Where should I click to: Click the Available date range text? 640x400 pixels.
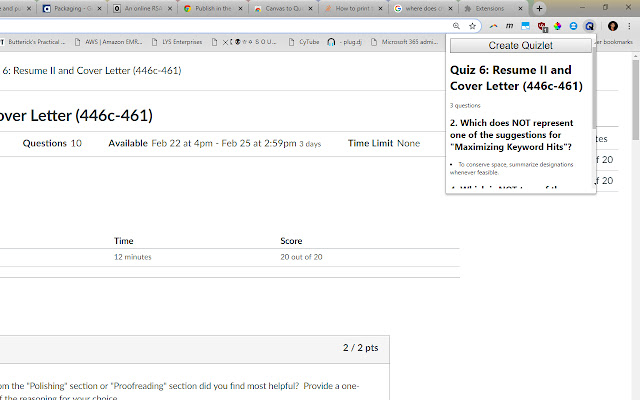click(x=215, y=143)
